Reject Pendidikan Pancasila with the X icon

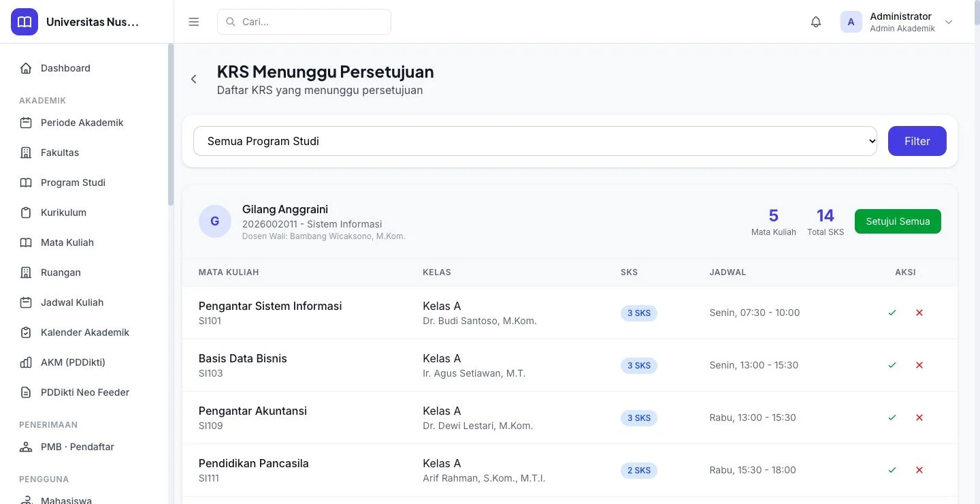tap(919, 470)
